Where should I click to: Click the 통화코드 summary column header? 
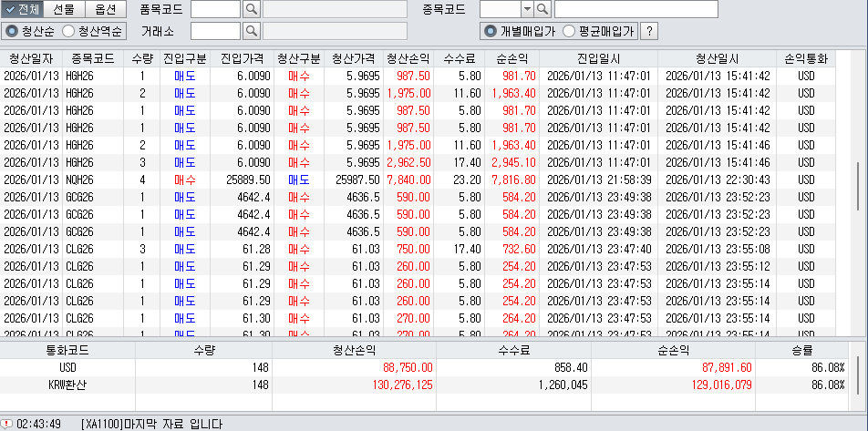click(x=67, y=350)
